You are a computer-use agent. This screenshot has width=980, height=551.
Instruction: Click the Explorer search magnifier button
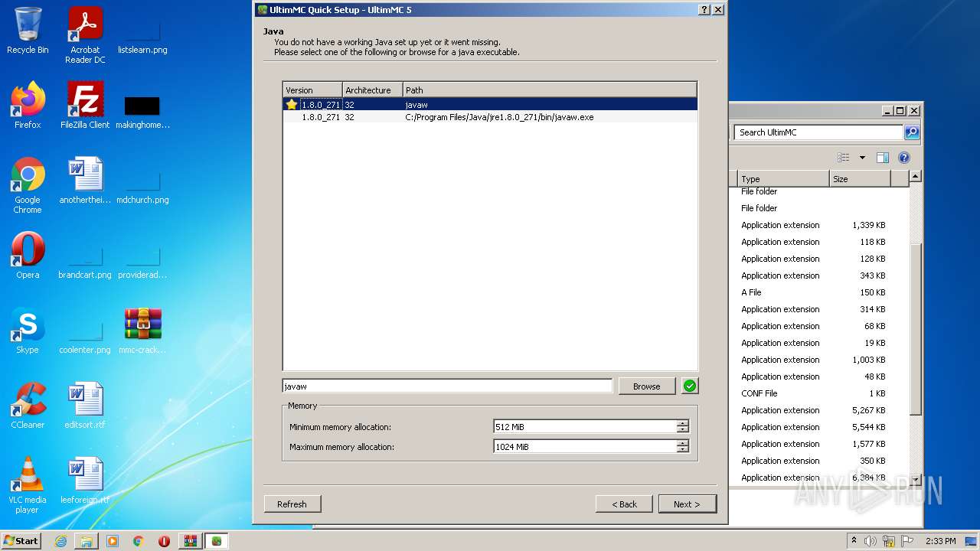click(x=911, y=132)
